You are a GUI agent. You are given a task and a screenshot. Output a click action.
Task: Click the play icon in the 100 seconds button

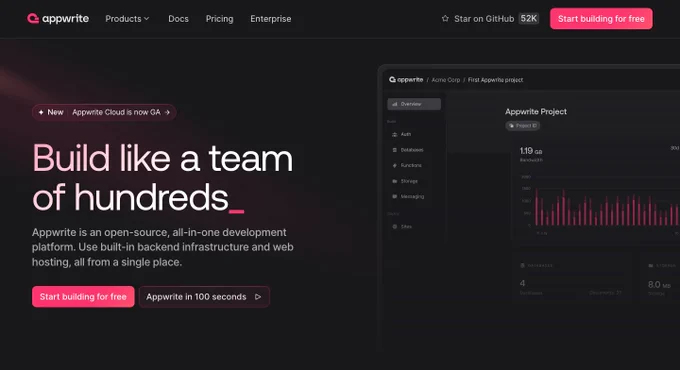[x=258, y=297]
